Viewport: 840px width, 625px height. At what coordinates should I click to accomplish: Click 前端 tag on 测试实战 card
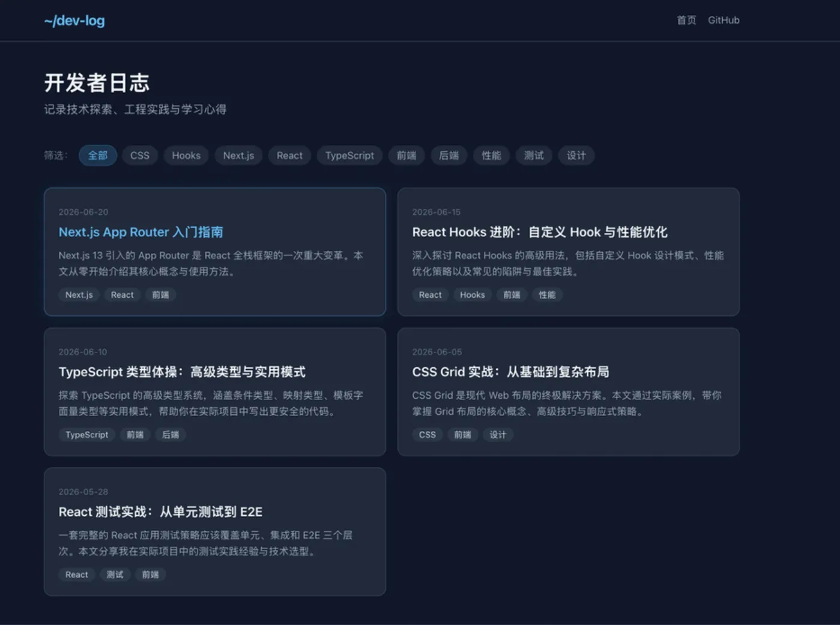coord(150,575)
